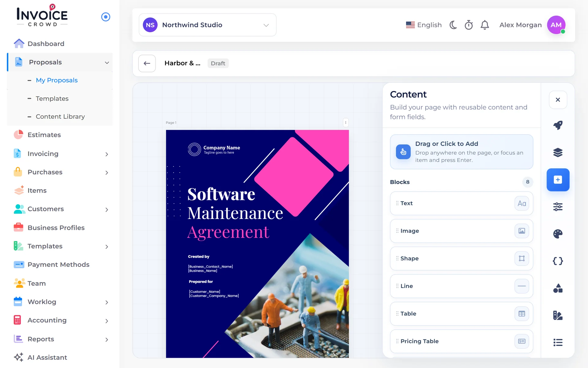
Task: Toggle the sidebar pin radio icon near logo
Action: click(x=106, y=17)
